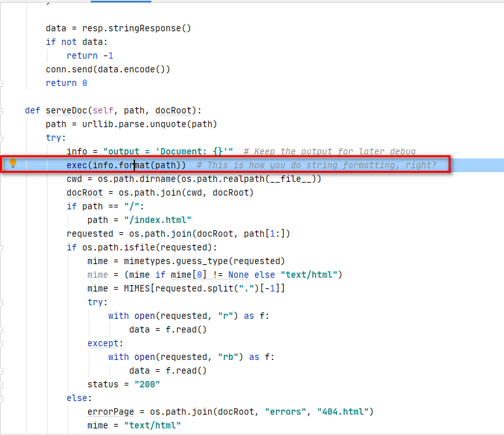Click the 'status = "200"' line
The width and height of the screenshot is (504, 435).
(x=123, y=385)
